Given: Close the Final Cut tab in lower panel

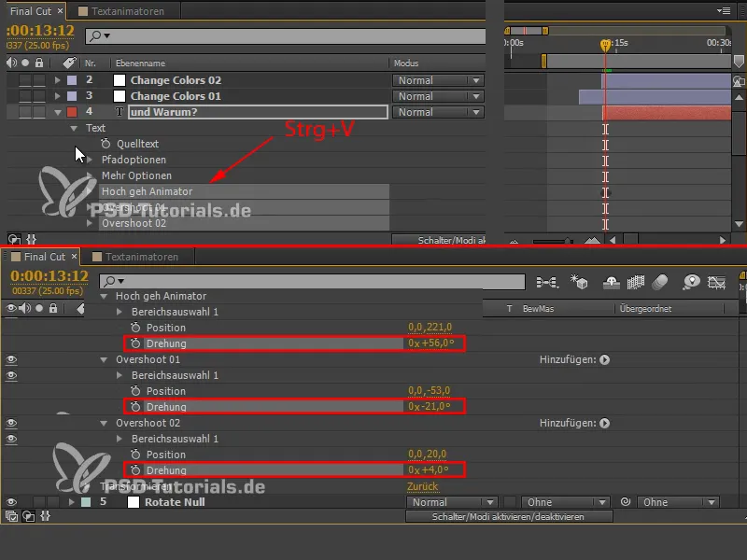Looking at the screenshot, I should point(74,256).
